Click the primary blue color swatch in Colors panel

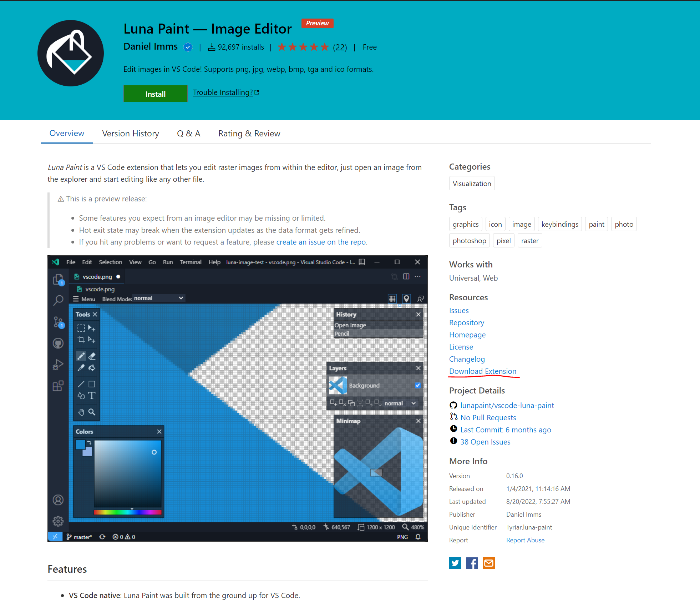[x=80, y=445]
